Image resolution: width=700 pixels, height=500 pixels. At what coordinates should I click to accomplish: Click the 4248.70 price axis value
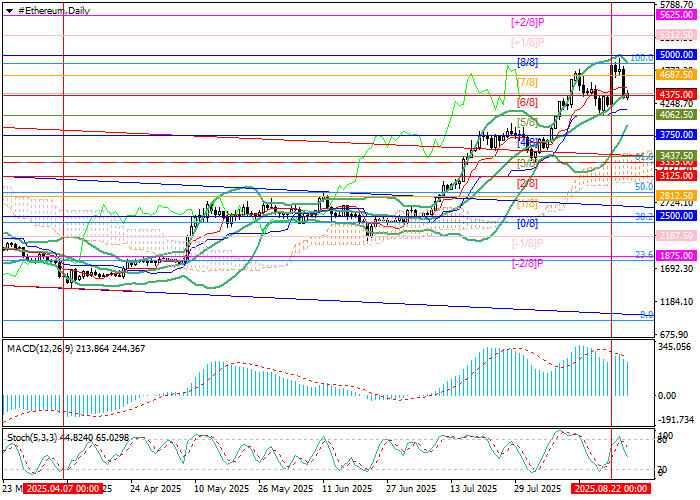676,104
